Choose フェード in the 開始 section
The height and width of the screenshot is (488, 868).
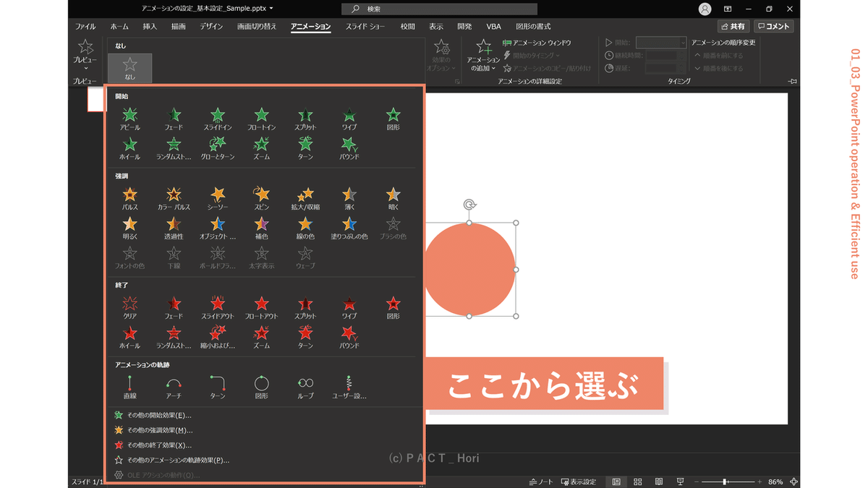click(x=174, y=119)
